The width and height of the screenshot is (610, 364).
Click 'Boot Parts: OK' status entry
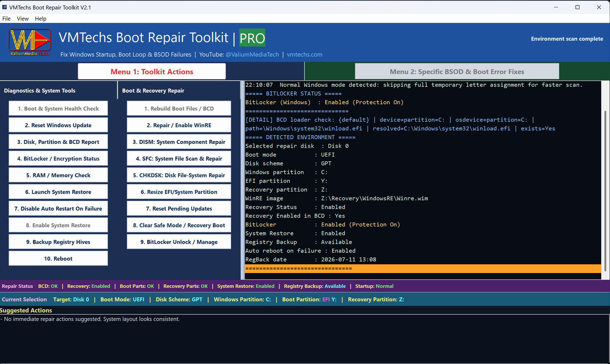(x=137, y=286)
